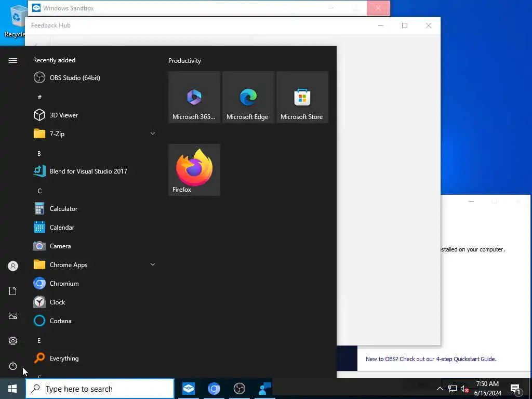Click the Windows Start button

click(x=12, y=389)
